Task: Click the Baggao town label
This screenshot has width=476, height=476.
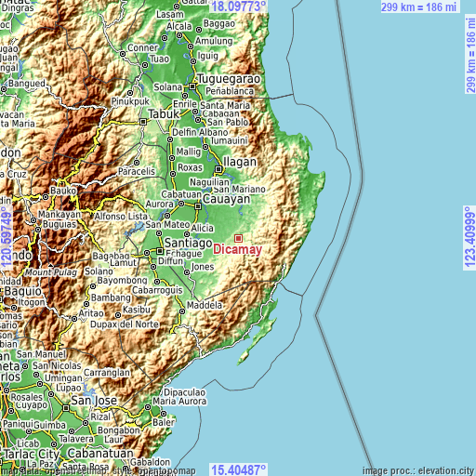Action: pos(219,23)
